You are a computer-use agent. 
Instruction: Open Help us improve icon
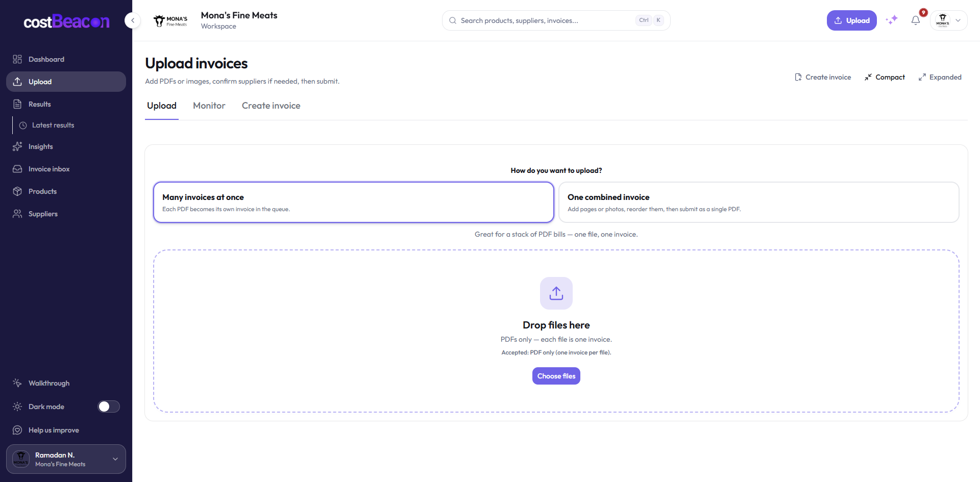(17, 430)
